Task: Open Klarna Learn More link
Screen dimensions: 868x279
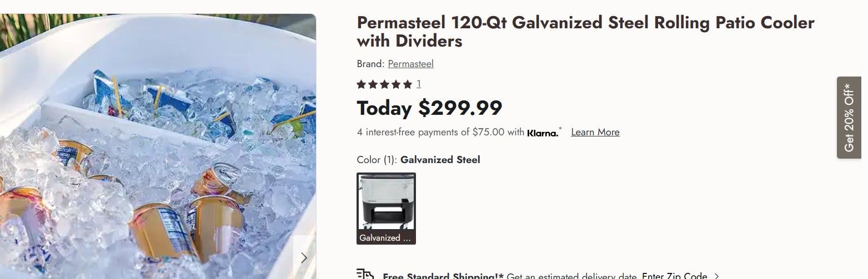Action: pyautogui.click(x=595, y=132)
